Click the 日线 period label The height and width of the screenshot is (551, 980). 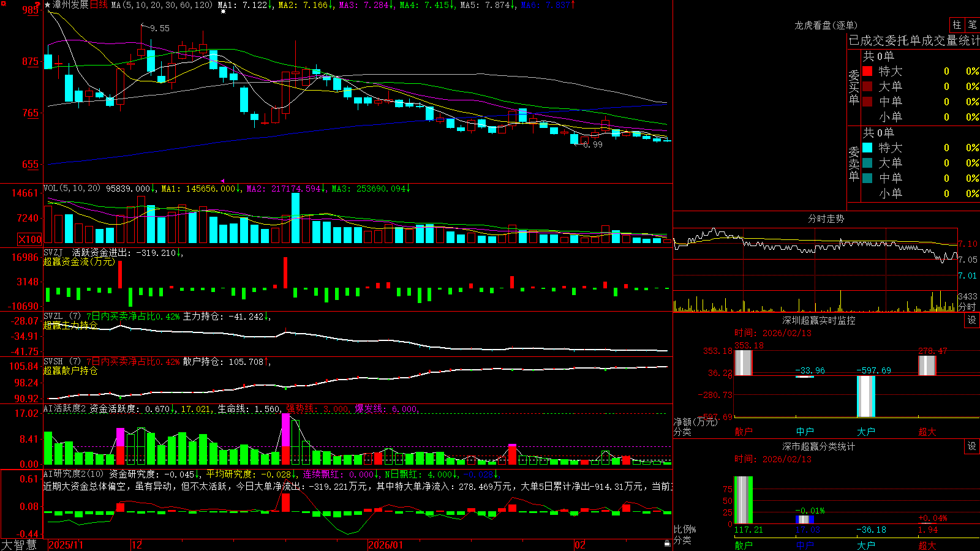[99, 5]
